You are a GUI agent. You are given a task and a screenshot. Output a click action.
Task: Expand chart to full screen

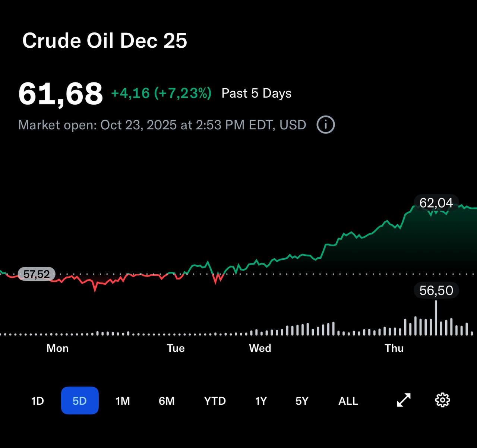click(x=404, y=400)
